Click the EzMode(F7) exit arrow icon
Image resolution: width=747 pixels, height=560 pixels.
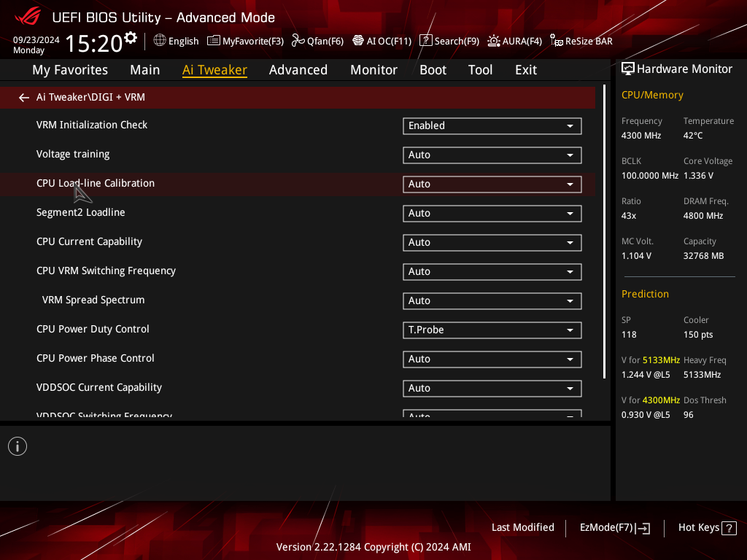pos(643,528)
